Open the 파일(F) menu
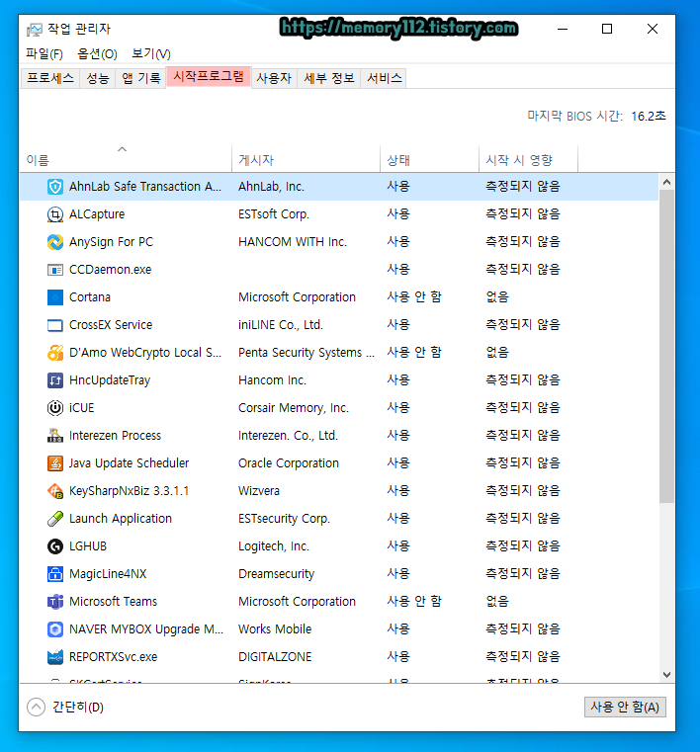The height and width of the screenshot is (752, 700). [x=44, y=53]
